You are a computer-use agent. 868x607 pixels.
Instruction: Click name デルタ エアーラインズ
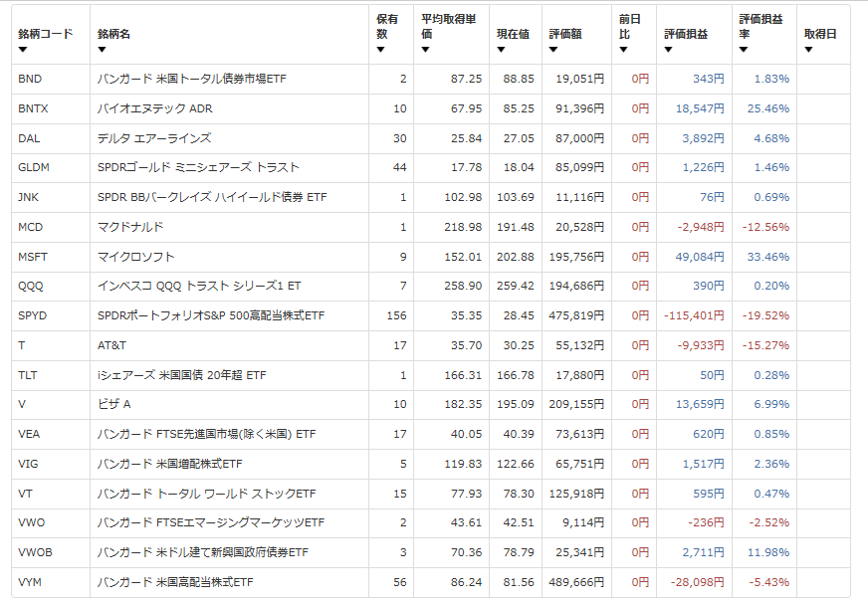[x=154, y=139]
